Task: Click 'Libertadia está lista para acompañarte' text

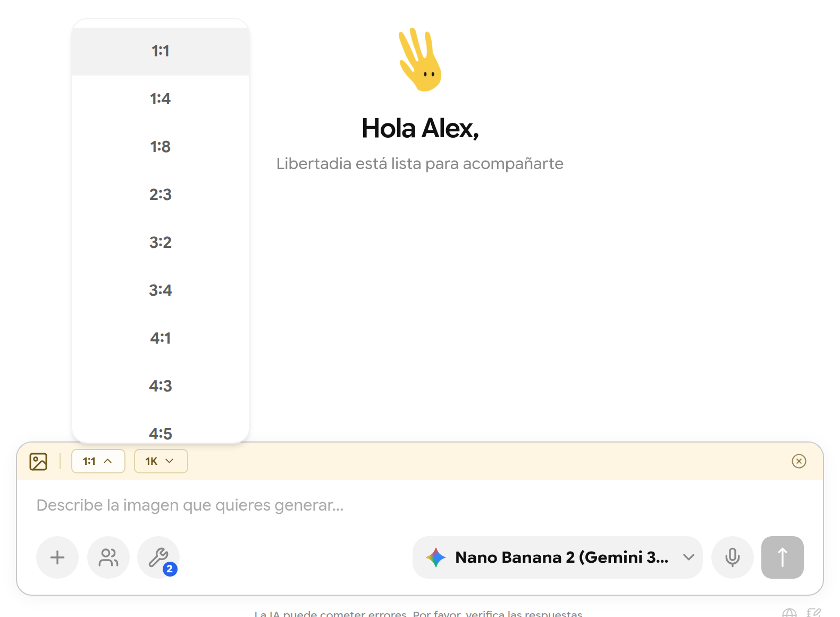Action: (x=420, y=164)
